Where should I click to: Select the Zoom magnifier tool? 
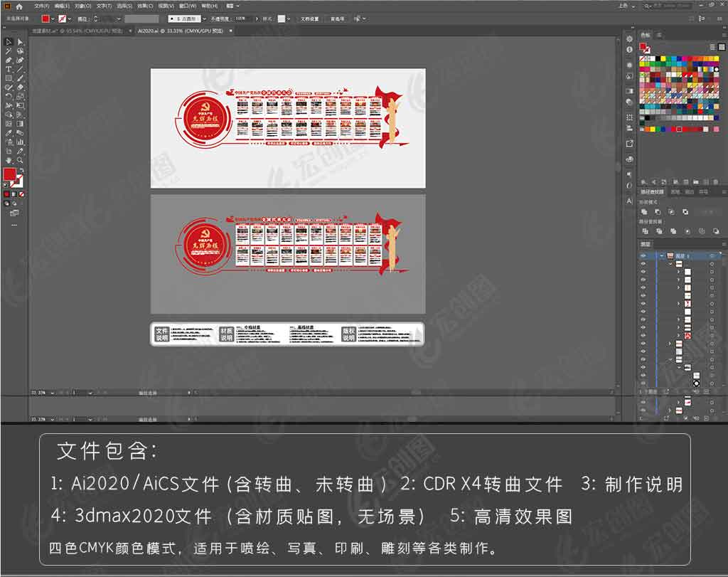point(20,160)
